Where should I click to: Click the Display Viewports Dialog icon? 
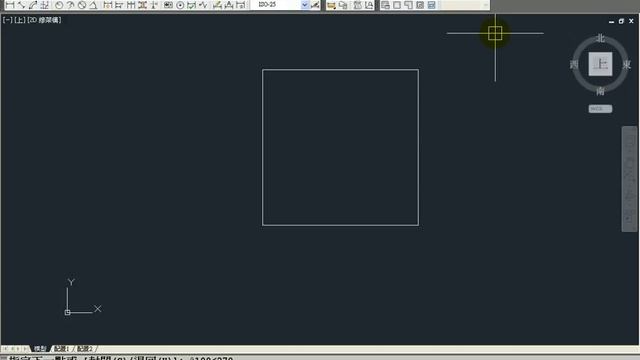385,5
